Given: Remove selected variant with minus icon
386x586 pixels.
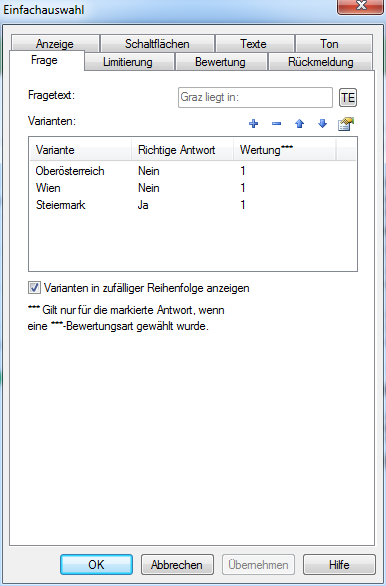Looking at the screenshot, I should tap(277, 123).
